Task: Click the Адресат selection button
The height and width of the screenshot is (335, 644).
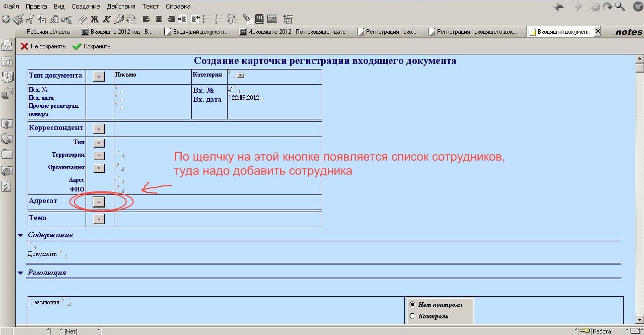Action: (99, 202)
